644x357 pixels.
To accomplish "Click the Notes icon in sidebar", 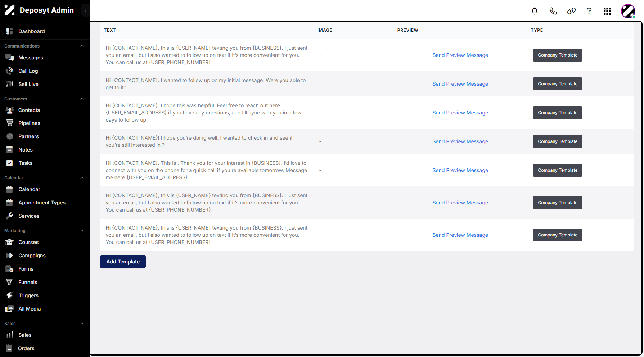I will (x=10, y=150).
